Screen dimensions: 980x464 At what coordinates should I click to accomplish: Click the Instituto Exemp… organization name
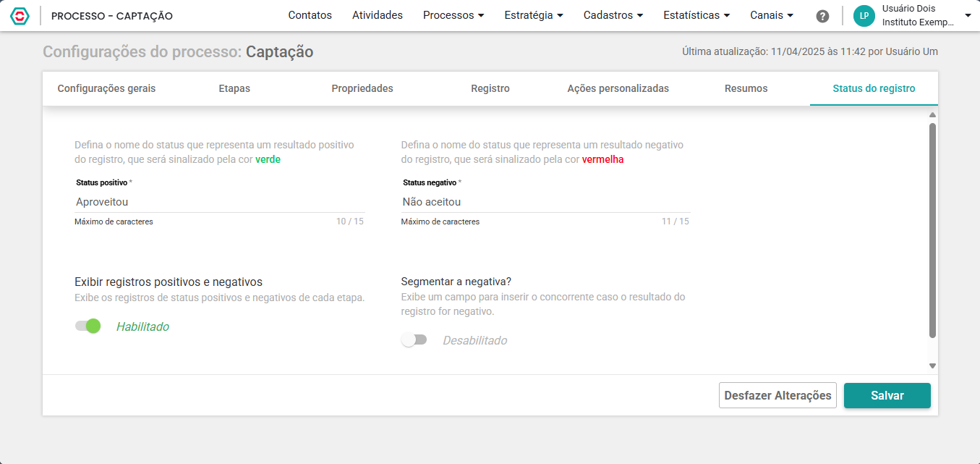(918, 22)
